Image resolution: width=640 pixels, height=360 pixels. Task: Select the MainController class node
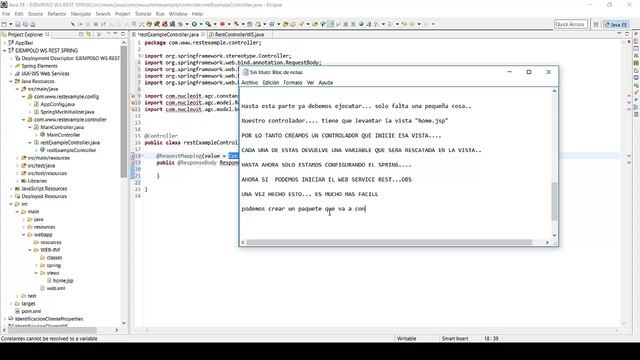coord(63,135)
